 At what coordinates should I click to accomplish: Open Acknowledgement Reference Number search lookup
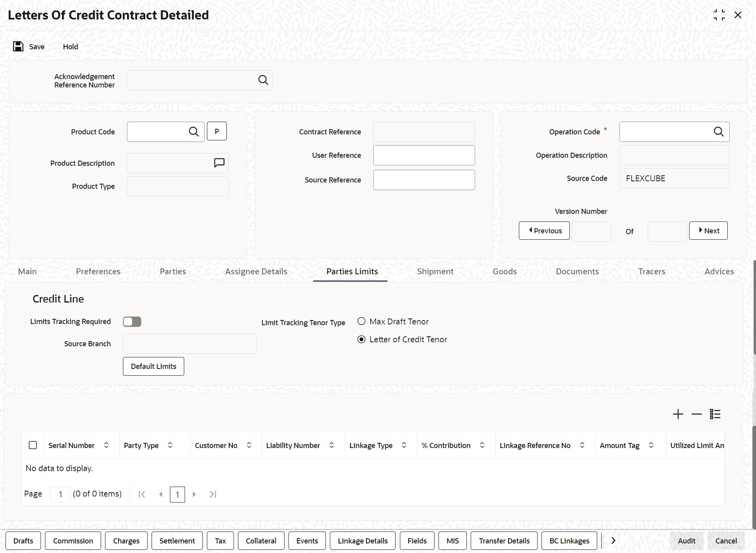tap(263, 80)
